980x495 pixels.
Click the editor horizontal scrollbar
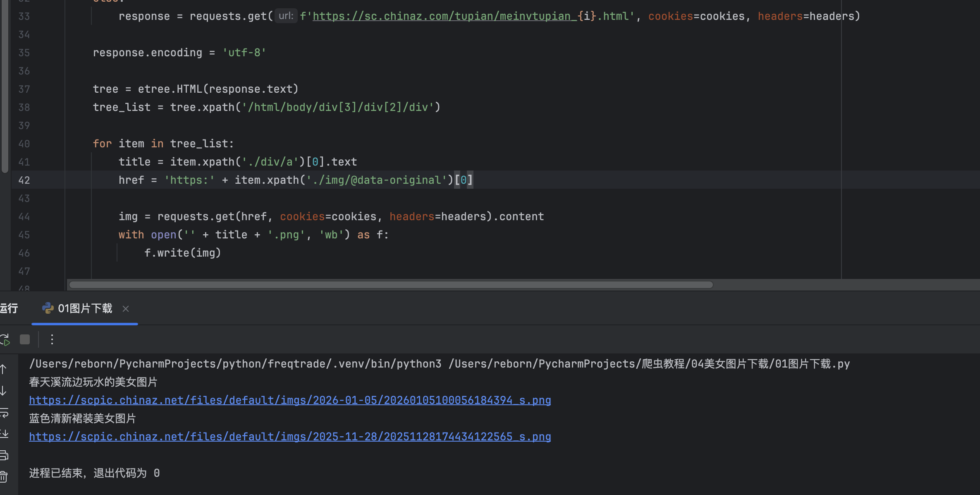click(391, 285)
